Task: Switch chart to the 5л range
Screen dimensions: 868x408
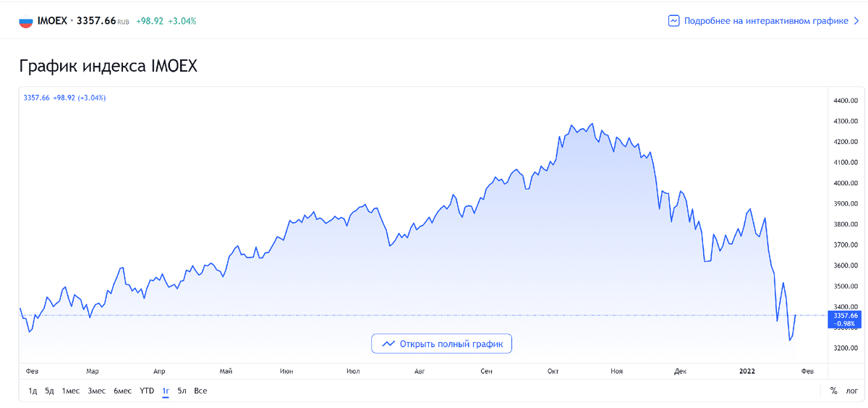Action: (x=182, y=391)
